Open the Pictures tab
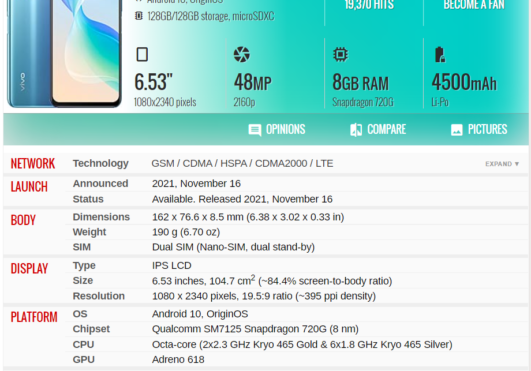This screenshot has height=371, width=531. pos(479,130)
